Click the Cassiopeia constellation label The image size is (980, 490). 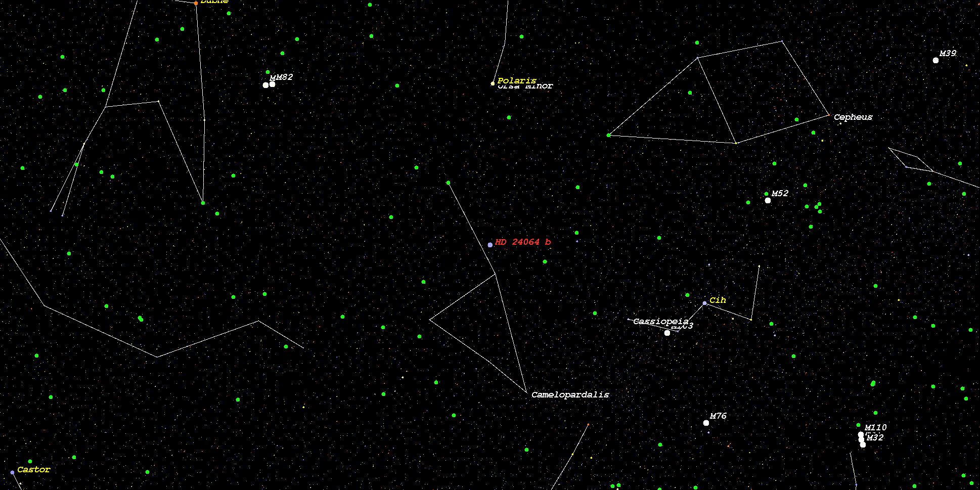pos(660,321)
